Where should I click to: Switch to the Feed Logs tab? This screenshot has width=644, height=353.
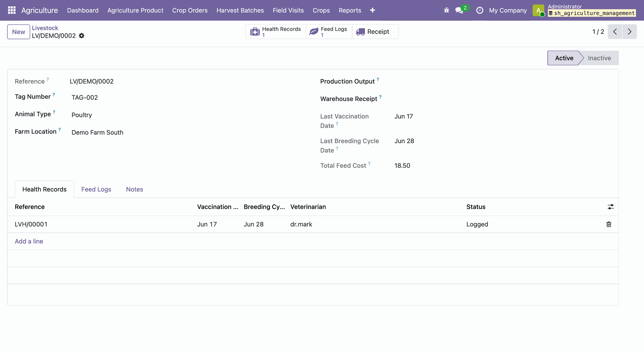(96, 189)
